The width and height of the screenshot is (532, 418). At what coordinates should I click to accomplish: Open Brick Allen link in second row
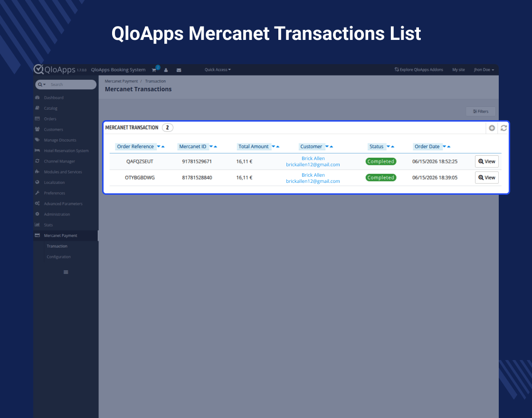pyautogui.click(x=313, y=175)
